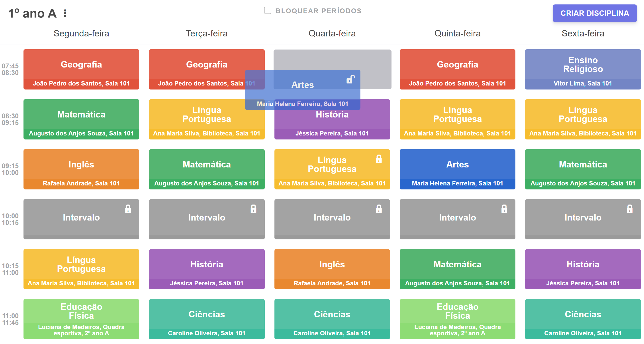This screenshot has height=344, width=644.
Task: Click the lock icon on Wednesday's Língua Portuguesa
Action: (378, 159)
